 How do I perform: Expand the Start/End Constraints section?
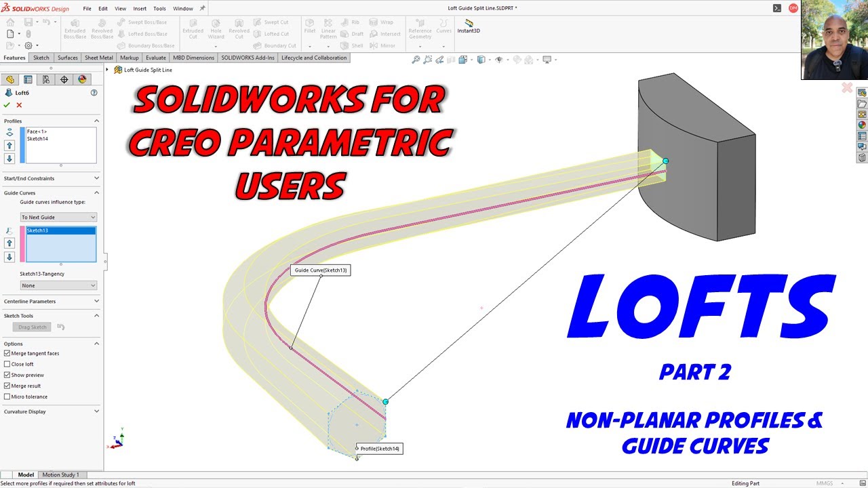coord(96,178)
